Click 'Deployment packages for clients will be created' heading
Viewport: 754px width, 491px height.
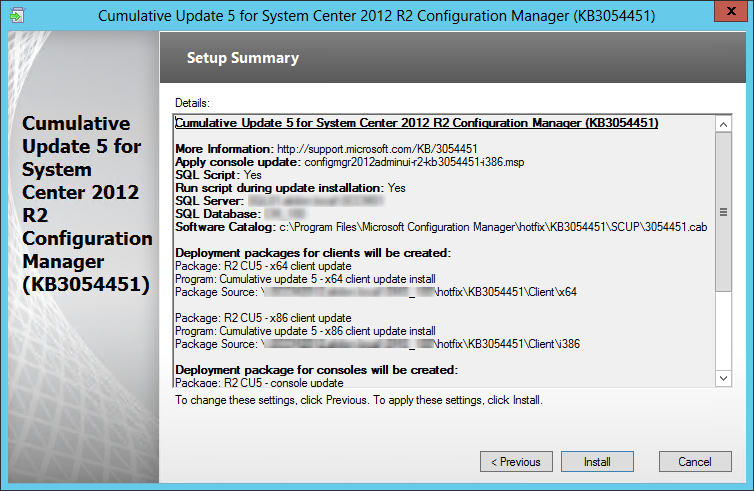click(x=313, y=253)
